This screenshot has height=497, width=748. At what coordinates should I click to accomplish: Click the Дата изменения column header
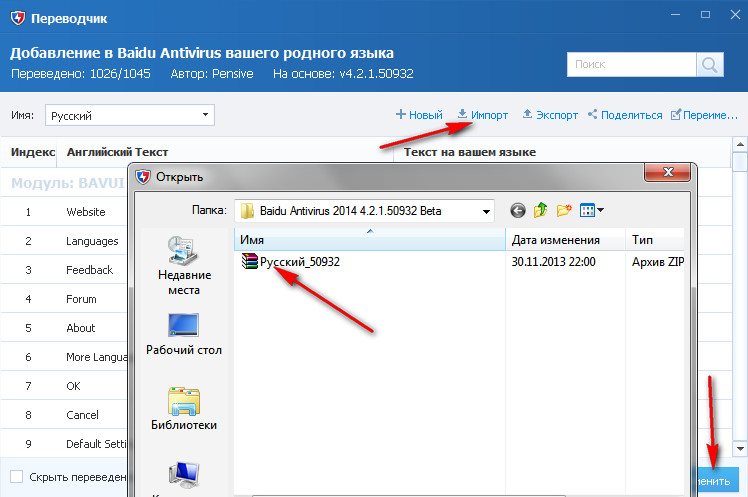pos(566,239)
